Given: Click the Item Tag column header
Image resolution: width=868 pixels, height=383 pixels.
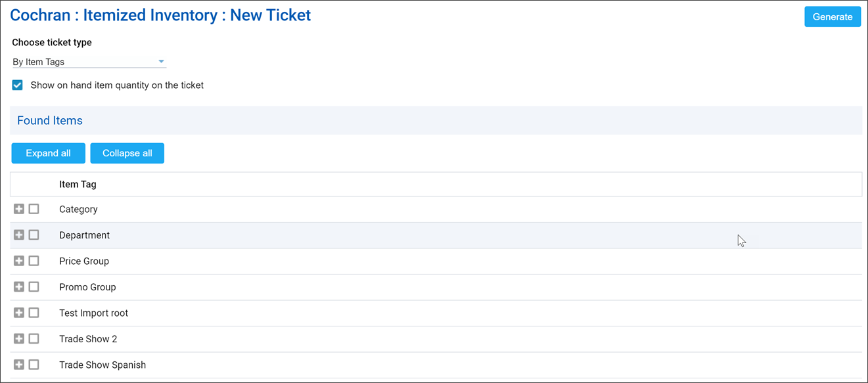Looking at the screenshot, I should pyautogui.click(x=78, y=185).
